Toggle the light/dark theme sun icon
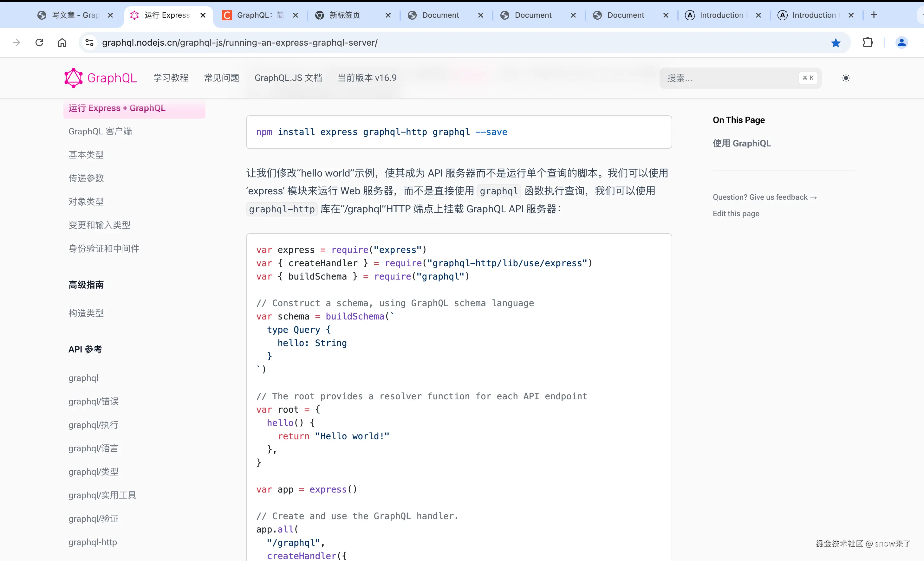Viewport: 924px width, 561px height. point(846,78)
